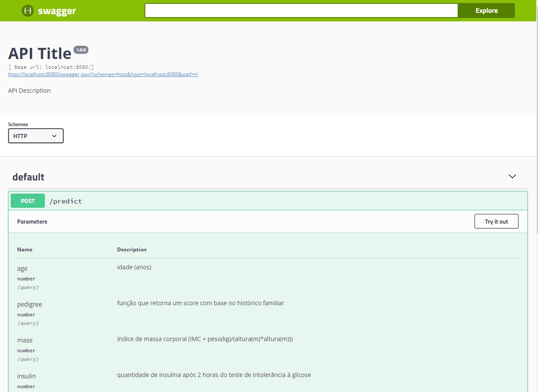
Task: Click the pedigree parameter name
Action: point(29,304)
